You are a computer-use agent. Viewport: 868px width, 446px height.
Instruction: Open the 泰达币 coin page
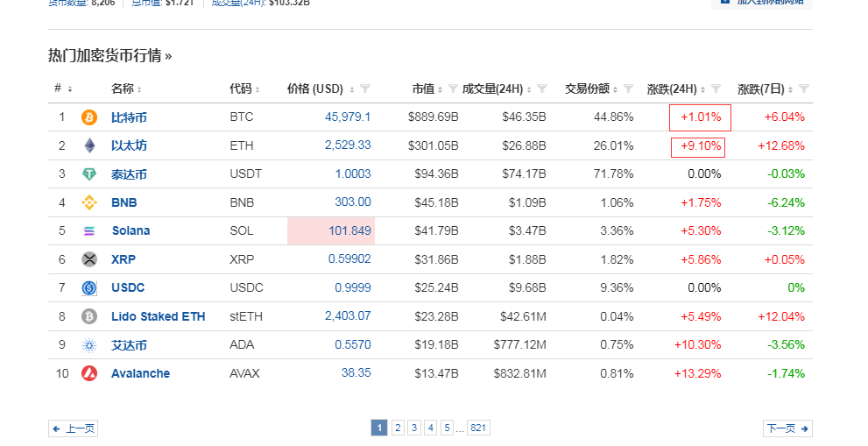pos(129,174)
